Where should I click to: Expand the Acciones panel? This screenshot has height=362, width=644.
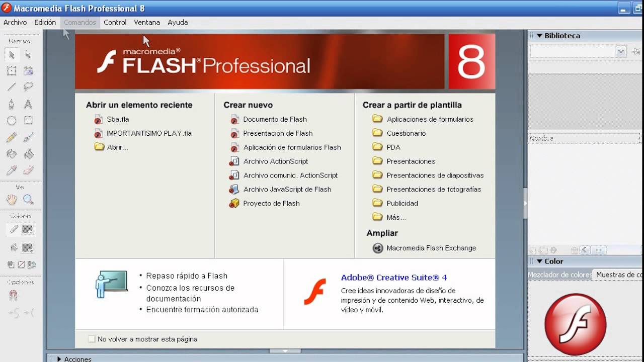coord(59,359)
